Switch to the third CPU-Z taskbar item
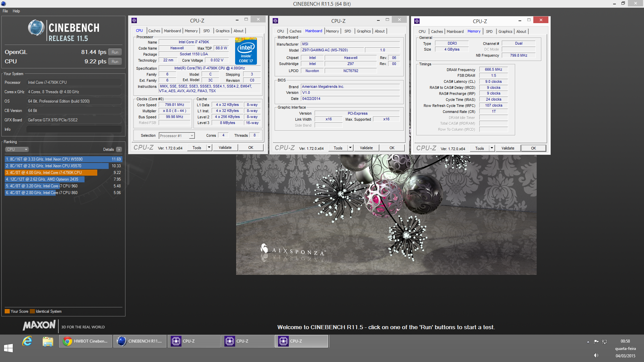 pos(302,341)
